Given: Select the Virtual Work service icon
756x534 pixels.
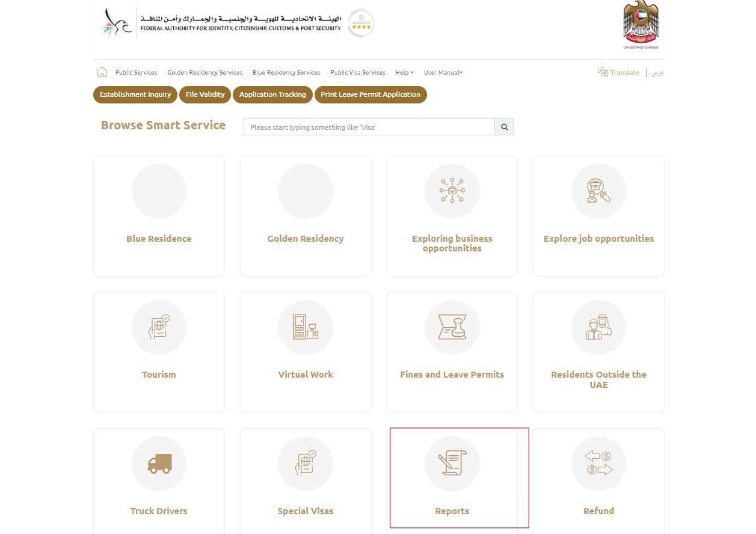Looking at the screenshot, I should click(305, 327).
